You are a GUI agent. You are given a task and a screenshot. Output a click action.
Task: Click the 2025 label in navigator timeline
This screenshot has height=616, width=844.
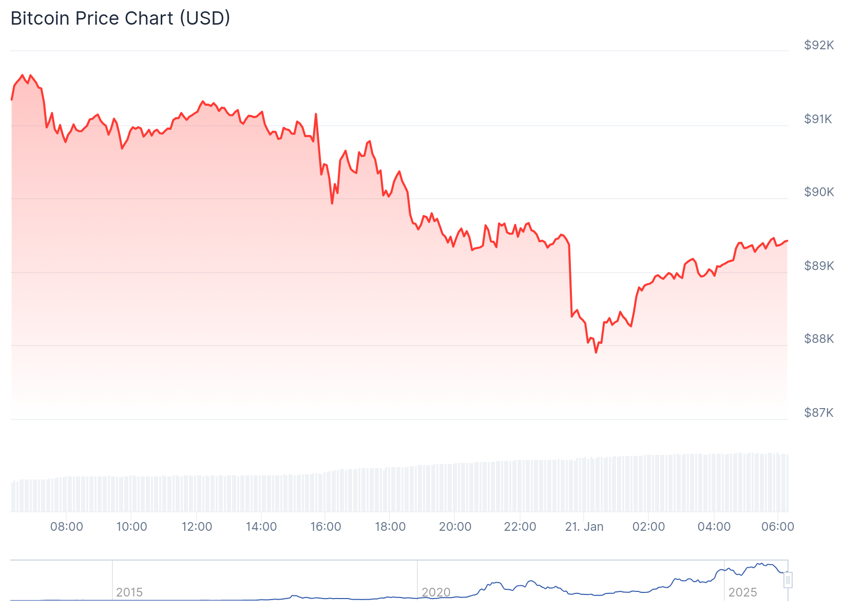(742, 592)
